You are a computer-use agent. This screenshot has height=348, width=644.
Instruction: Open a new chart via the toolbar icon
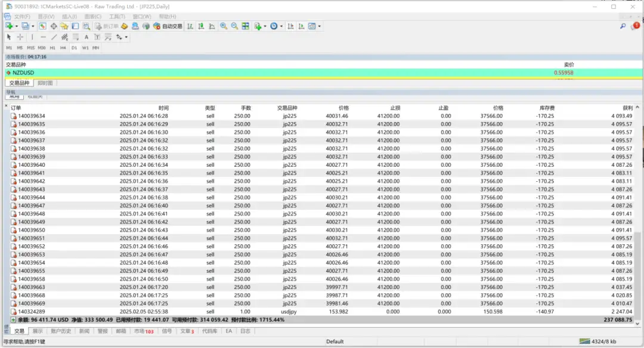click(x=9, y=26)
